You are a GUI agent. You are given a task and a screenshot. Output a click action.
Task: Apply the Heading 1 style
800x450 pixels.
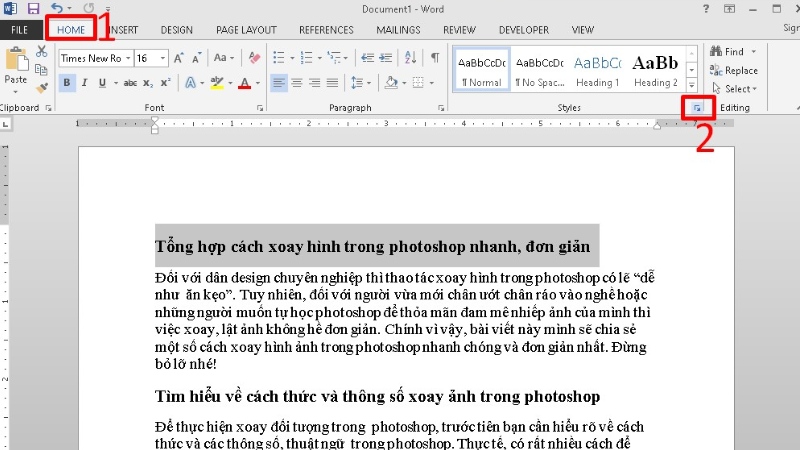[x=597, y=70]
